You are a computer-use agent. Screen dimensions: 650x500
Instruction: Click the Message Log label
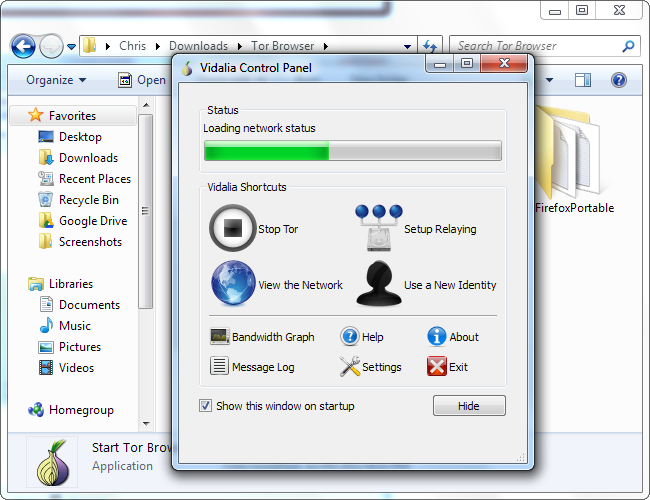pyautogui.click(x=263, y=367)
